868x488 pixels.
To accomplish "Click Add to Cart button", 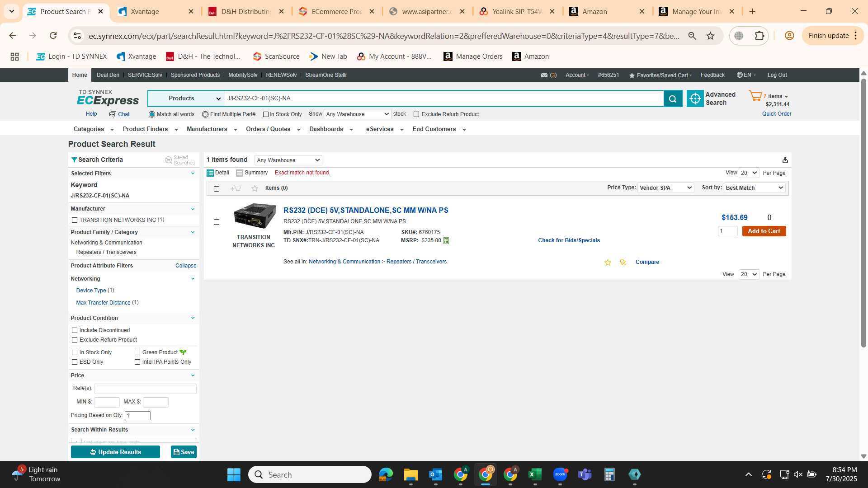I will coord(764,231).
